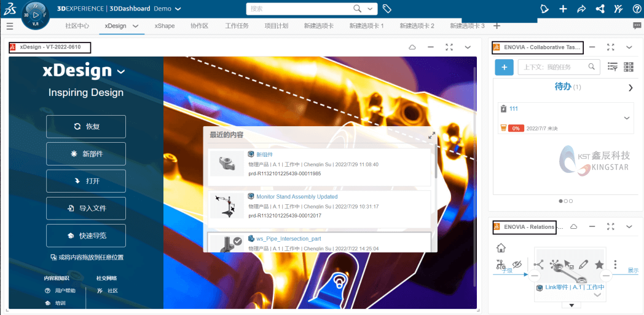644x315 pixels.
Task: Expand the xDesign title dropdown chevron
Action: click(x=121, y=71)
